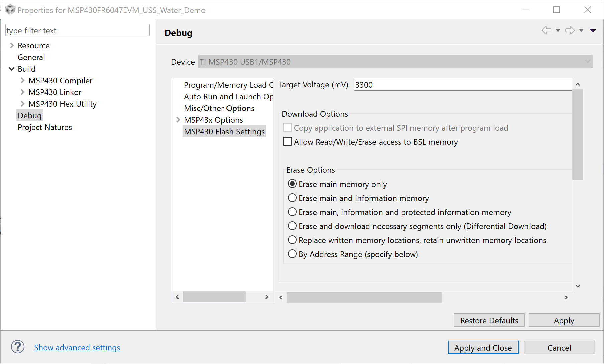Expand MSP430 Compiler settings node
This screenshot has height=364, width=604.
[x=23, y=80]
